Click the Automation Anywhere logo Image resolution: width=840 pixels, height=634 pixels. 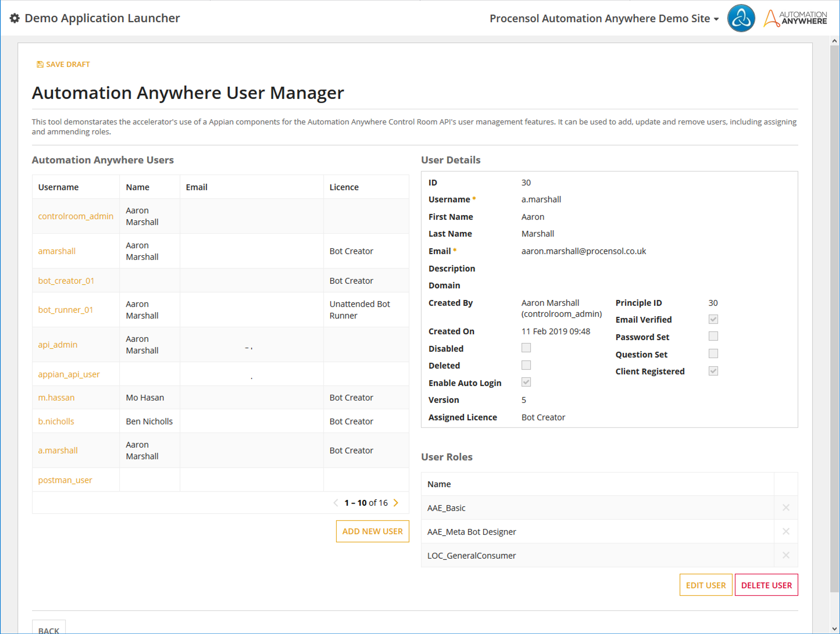point(795,18)
